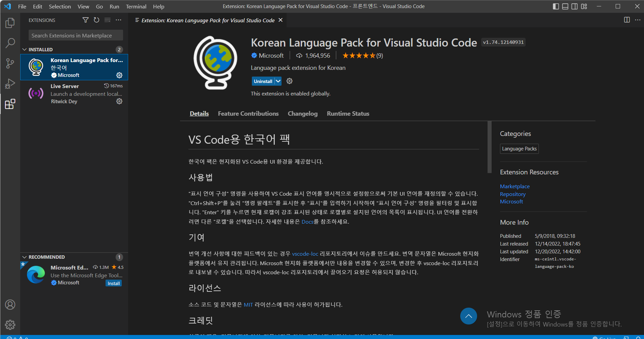The width and height of the screenshot is (644, 339).
Task: Close the Korean Language Pack extension tab
Action: 281,20
